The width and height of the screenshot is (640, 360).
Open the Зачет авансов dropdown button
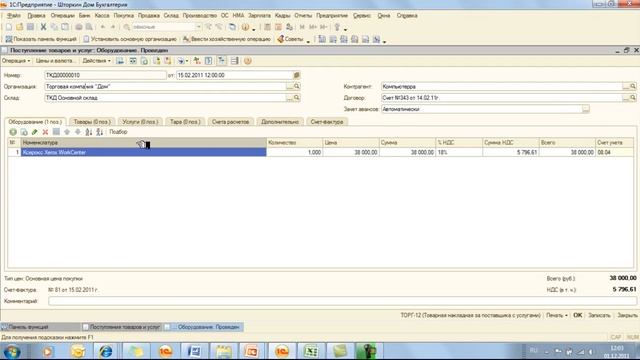point(586,109)
